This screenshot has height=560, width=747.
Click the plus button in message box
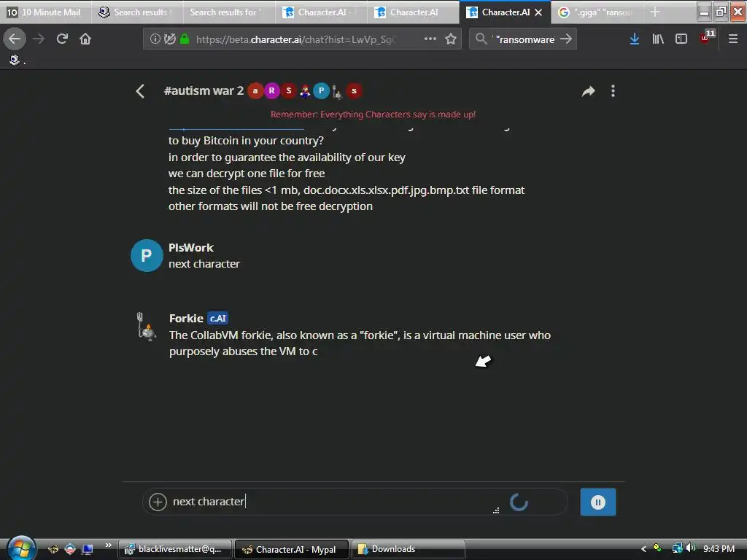tap(158, 502)
